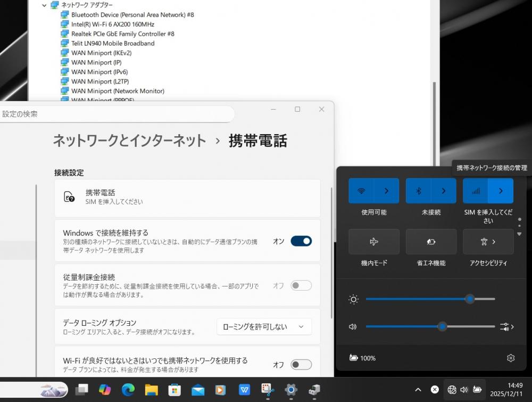Turn off 'Windows で接続を維持する' switch

[x=301, y=241]
